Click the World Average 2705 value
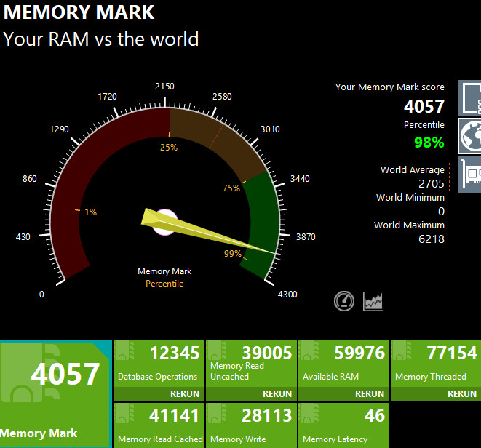481x448 pixels. click(x=432, y=184)
